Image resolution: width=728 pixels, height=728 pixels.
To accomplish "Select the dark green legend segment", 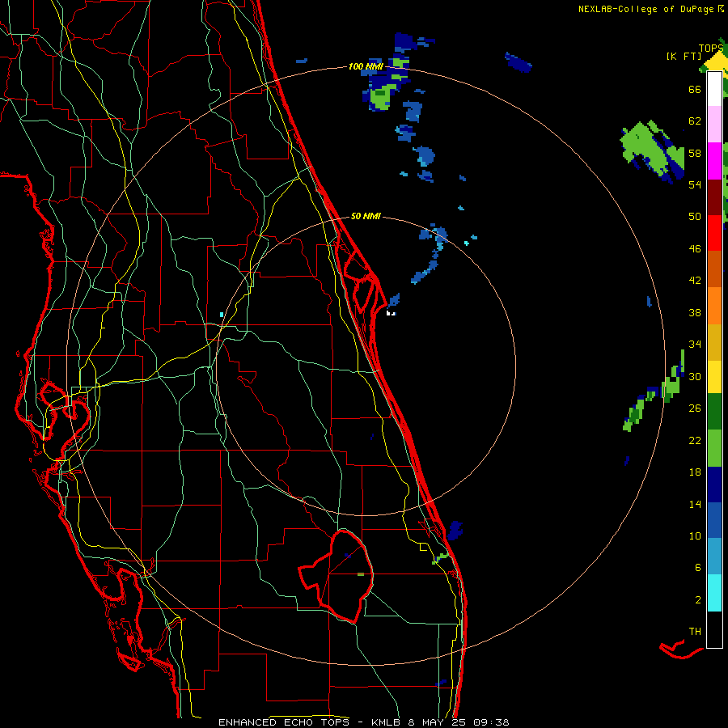I will [714, 412].
